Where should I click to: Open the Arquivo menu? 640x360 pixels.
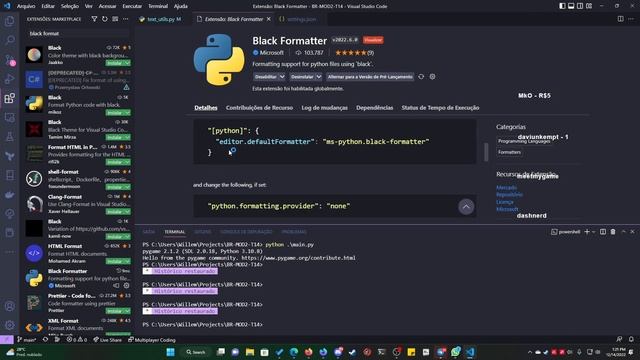(x=26, y=6)
